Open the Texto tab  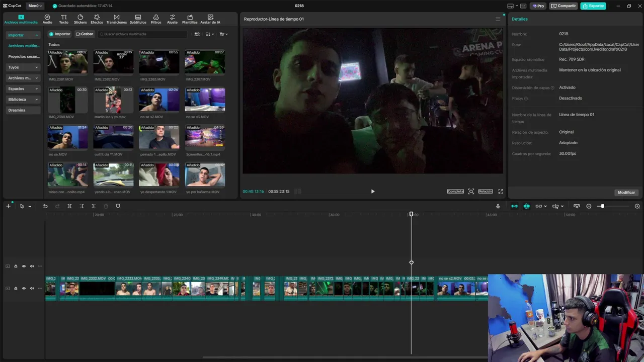(64, 19)
